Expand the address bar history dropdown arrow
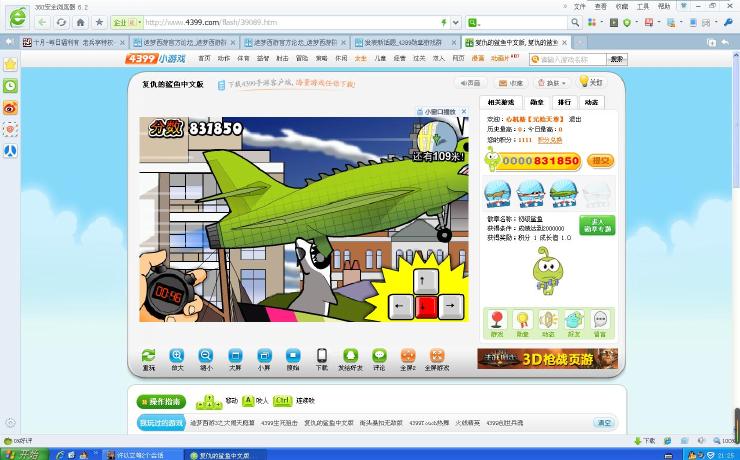740x460 pixels. (455, 22)
